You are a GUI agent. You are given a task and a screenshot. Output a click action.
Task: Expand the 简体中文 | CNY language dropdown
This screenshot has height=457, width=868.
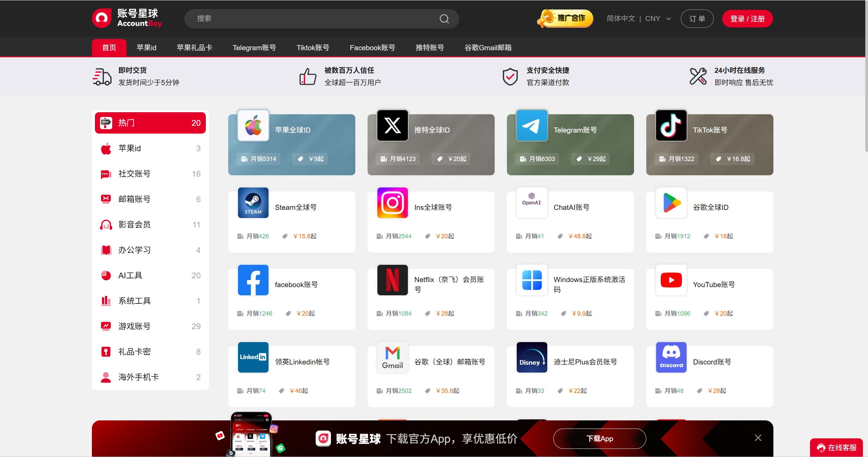click(639, 19)
